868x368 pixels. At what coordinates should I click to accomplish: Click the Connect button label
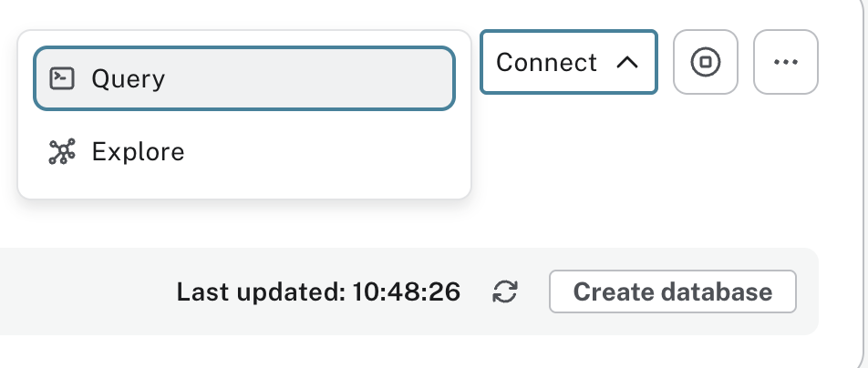coord(546,62)
